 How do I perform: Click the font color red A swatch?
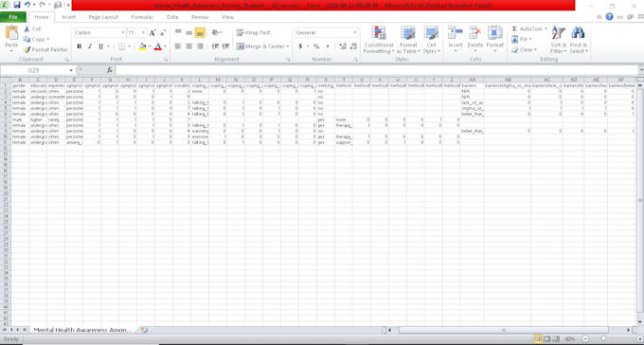tap(158, 46)
